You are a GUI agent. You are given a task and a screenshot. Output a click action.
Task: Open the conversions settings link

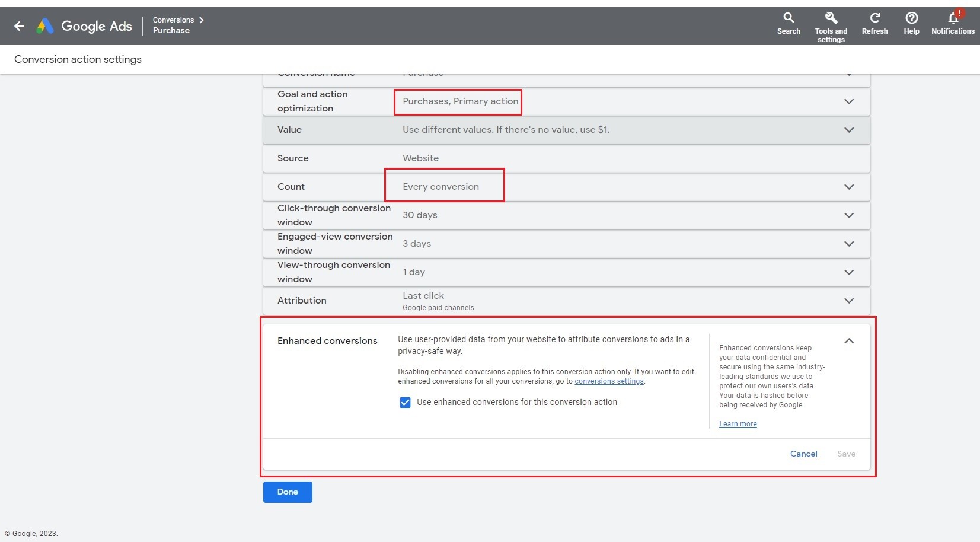(609, 381)
